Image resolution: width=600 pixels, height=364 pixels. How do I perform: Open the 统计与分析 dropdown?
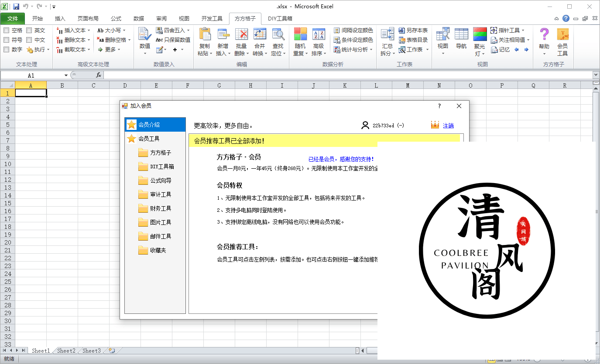coord(353,49)
